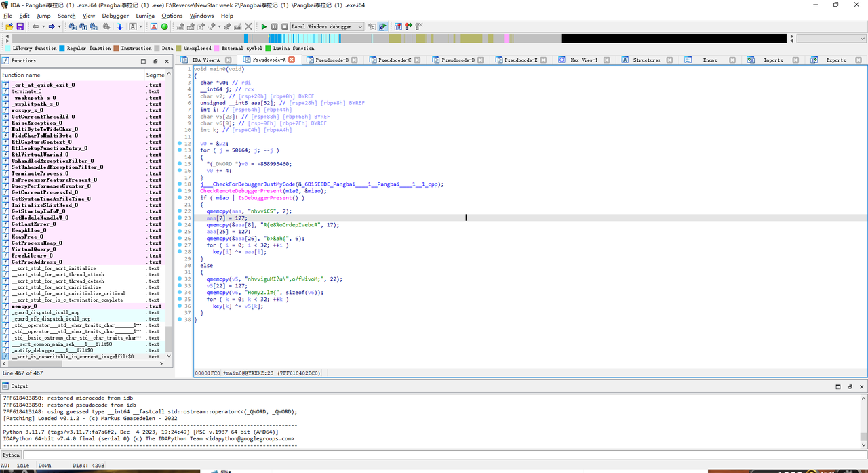Image resolution: width=868 pixels, height=473 pixels.
Task: Click the terminate process stop button
Action: [x=285, y=26]
